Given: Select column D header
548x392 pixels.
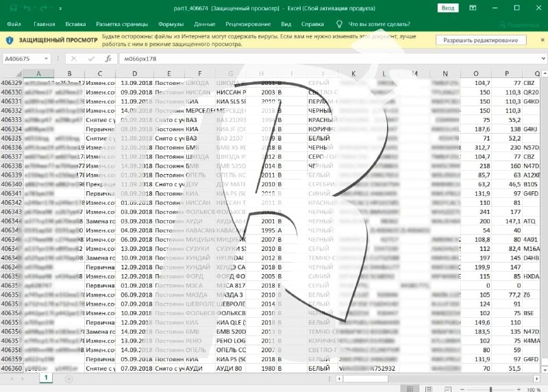Looking at the screenshot, I should pos(134,73).
